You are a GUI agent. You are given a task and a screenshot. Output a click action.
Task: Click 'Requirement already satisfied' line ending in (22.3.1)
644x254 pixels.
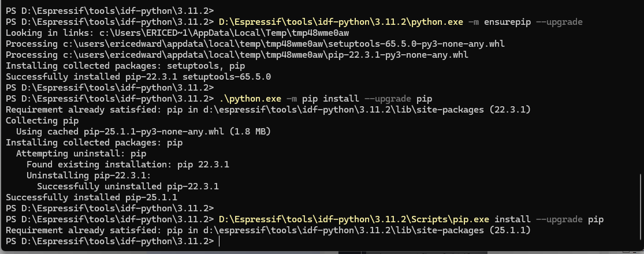pos(268,110)
